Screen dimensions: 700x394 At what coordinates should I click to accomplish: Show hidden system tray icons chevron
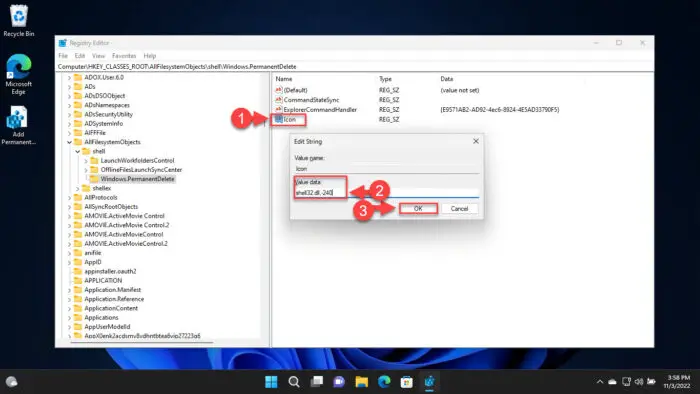[600, 382]
